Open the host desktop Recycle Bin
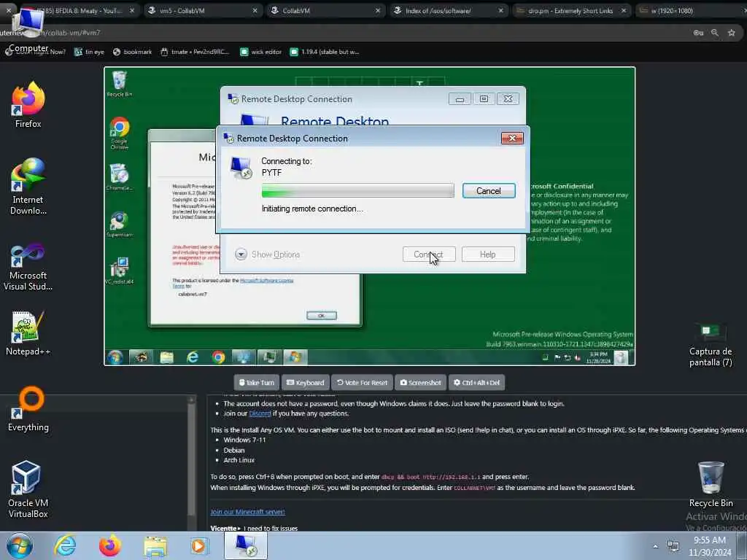747x560 pixels. point(711,484)
